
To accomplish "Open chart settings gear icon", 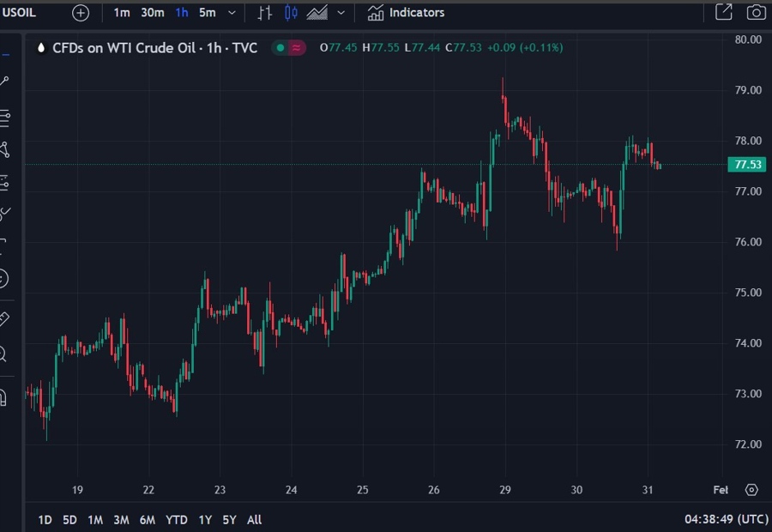I will click(751, 490).
